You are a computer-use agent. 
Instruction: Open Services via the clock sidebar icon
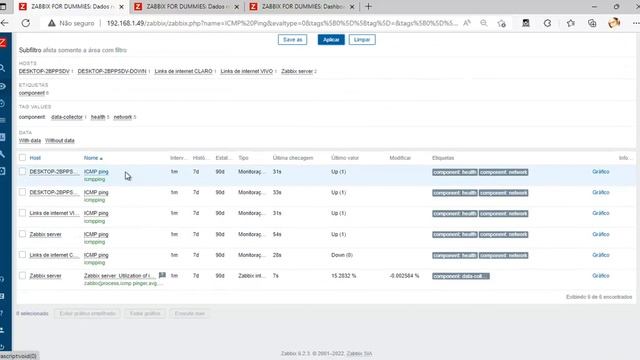pos(2,103)
